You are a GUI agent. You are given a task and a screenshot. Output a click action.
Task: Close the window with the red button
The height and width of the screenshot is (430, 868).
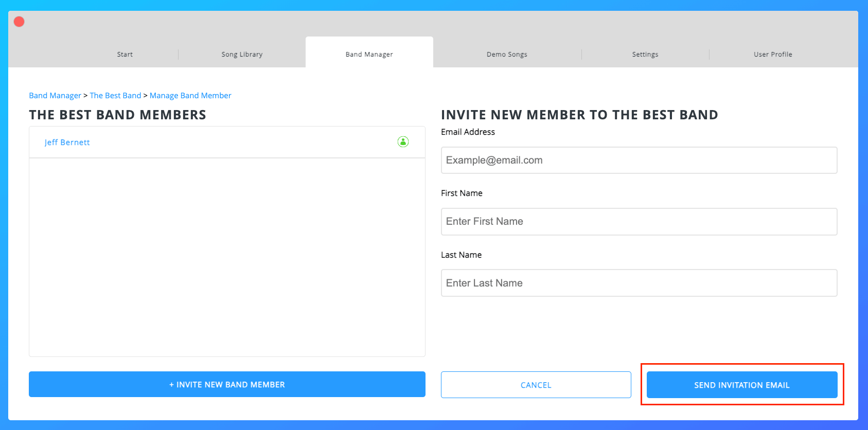[x=19, y=22]
